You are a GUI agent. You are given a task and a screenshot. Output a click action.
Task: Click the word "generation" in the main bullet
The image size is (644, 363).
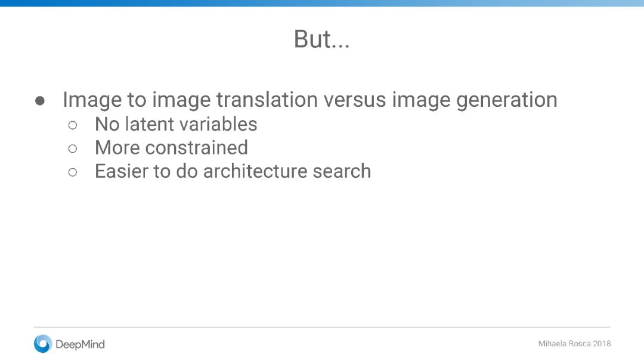tap(507, 101)
